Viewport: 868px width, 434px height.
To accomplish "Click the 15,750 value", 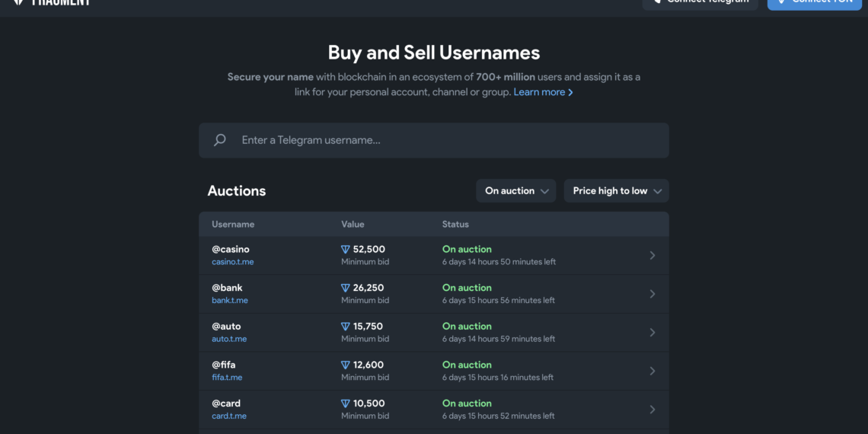I will tap(368, 327).
